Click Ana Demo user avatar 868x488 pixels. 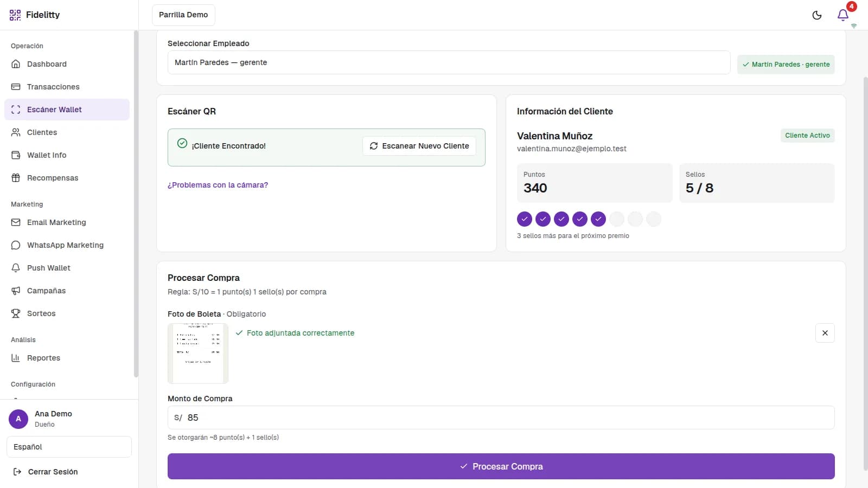[18, 419]
